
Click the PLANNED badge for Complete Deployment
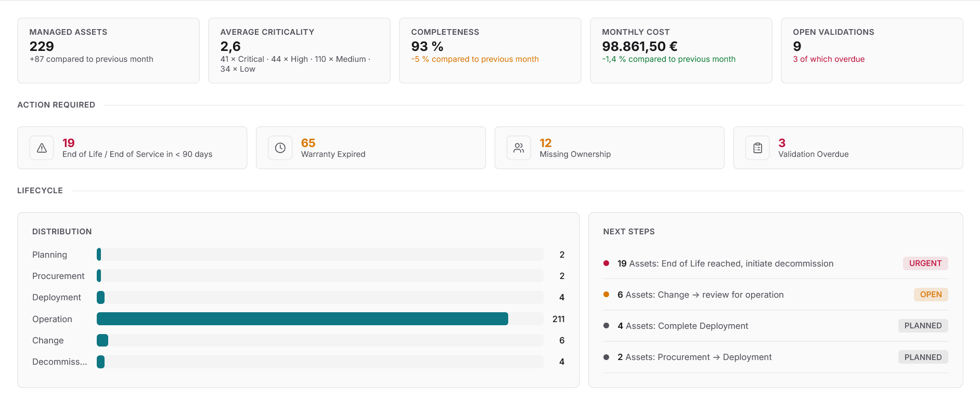(x=923, y=326)
